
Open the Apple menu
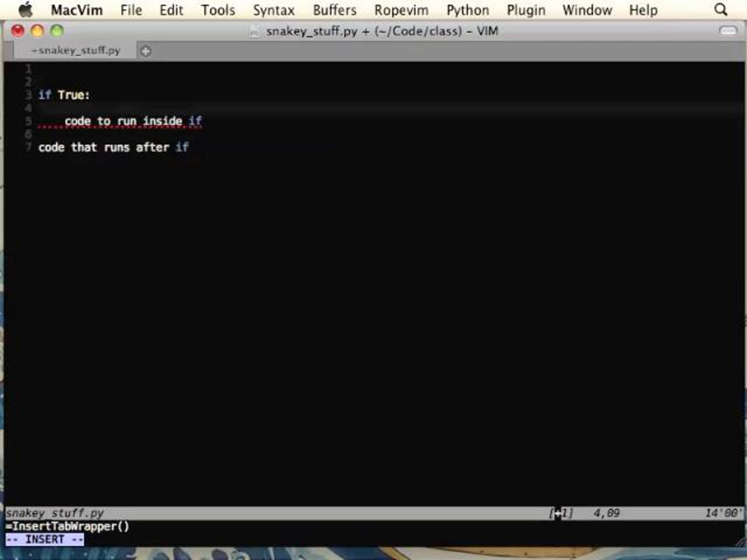[x=26, y=10]
